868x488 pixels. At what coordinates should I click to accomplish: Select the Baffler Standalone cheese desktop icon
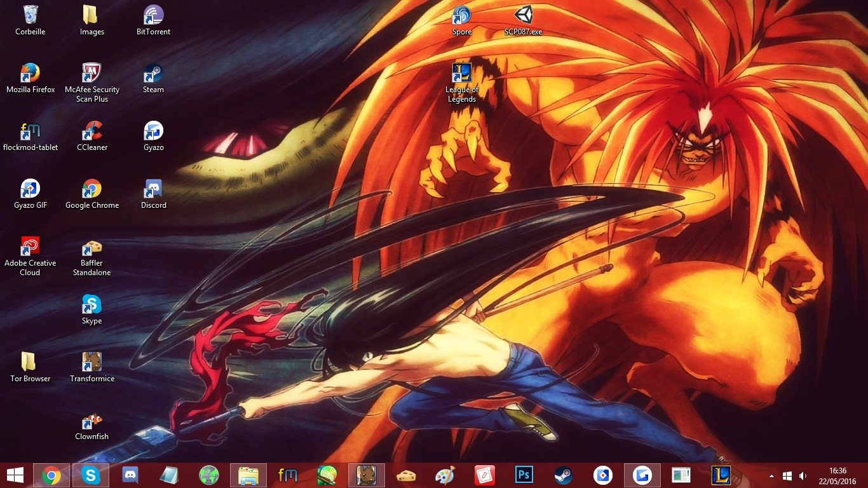(x=92, y=256)
